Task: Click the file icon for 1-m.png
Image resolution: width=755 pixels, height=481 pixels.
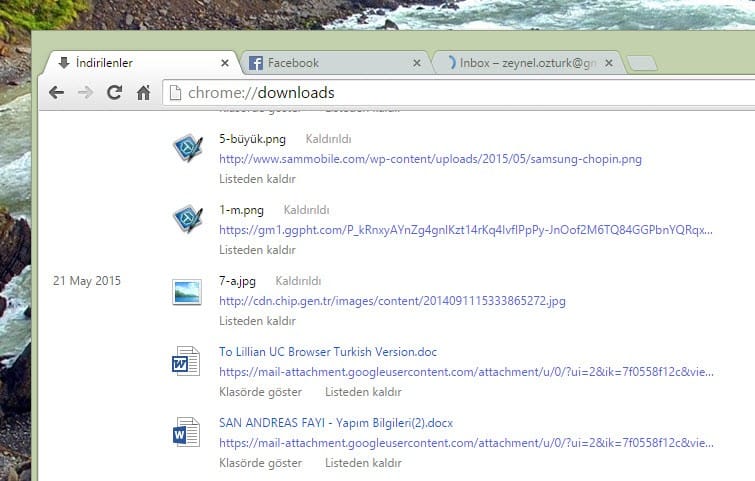Action: (x=187, y=219)
